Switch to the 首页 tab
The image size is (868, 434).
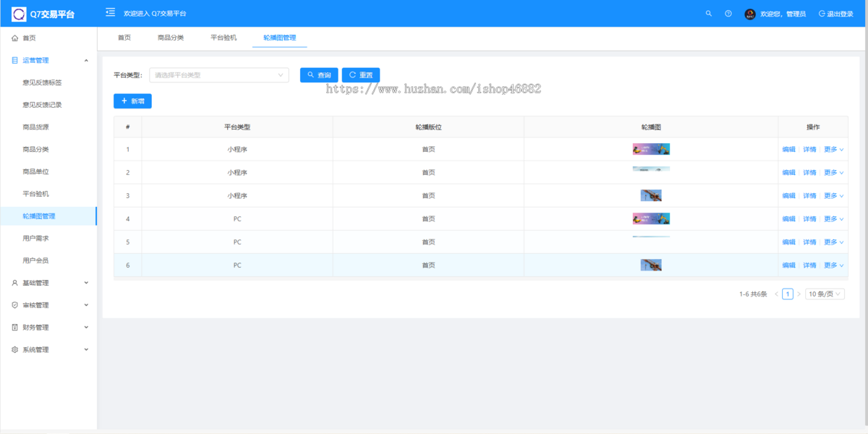tap(124, 38)
